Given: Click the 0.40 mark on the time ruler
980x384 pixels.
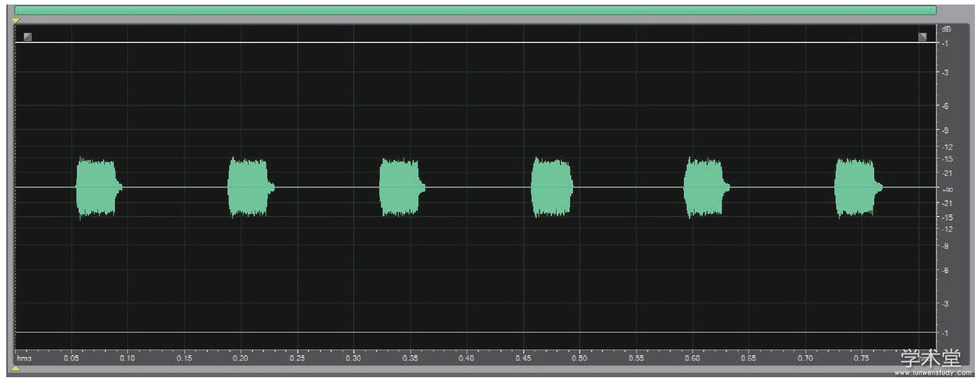Looking at the screenshot, I should pos(466,358).
